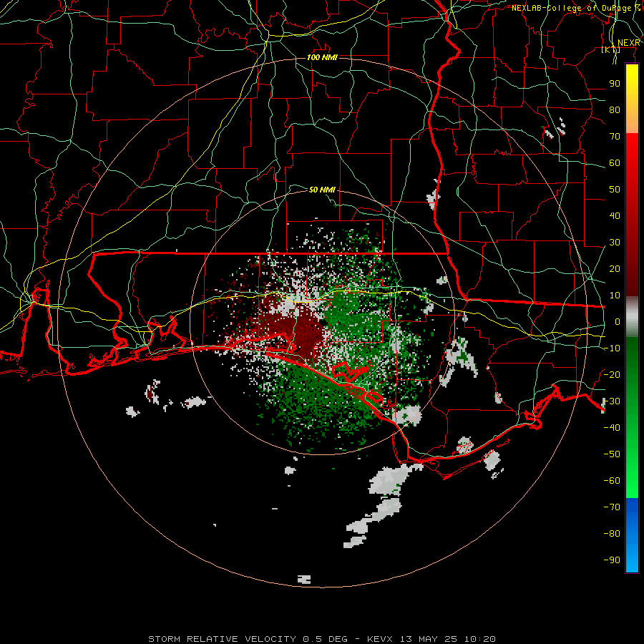644x644 pixels.
Task: Click the NEXLAB-College of DuPage credit text
Action: tap(576, 8)
